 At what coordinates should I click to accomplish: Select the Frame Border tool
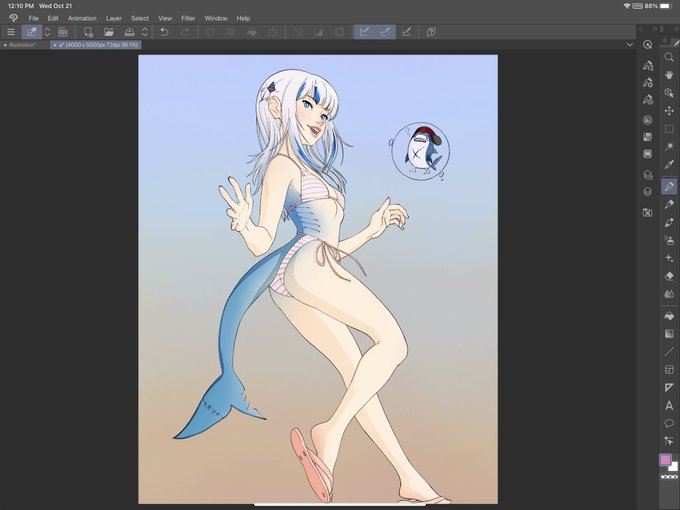[x=669, y=369]
